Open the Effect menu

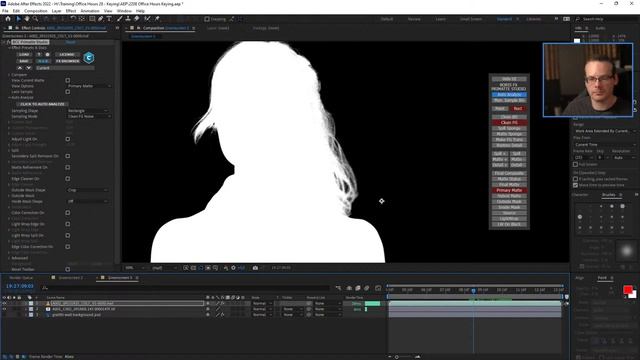(71, 11)
